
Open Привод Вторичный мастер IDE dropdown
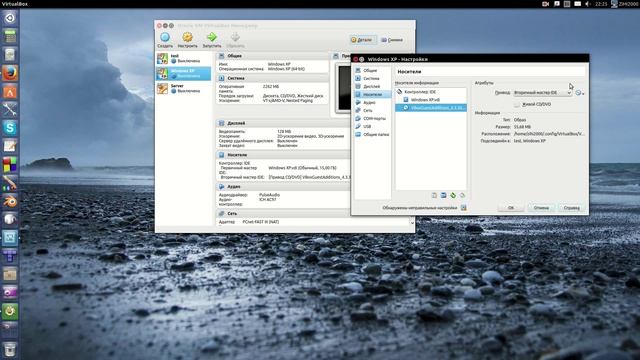pyautogui.click(x=542, y=93)
